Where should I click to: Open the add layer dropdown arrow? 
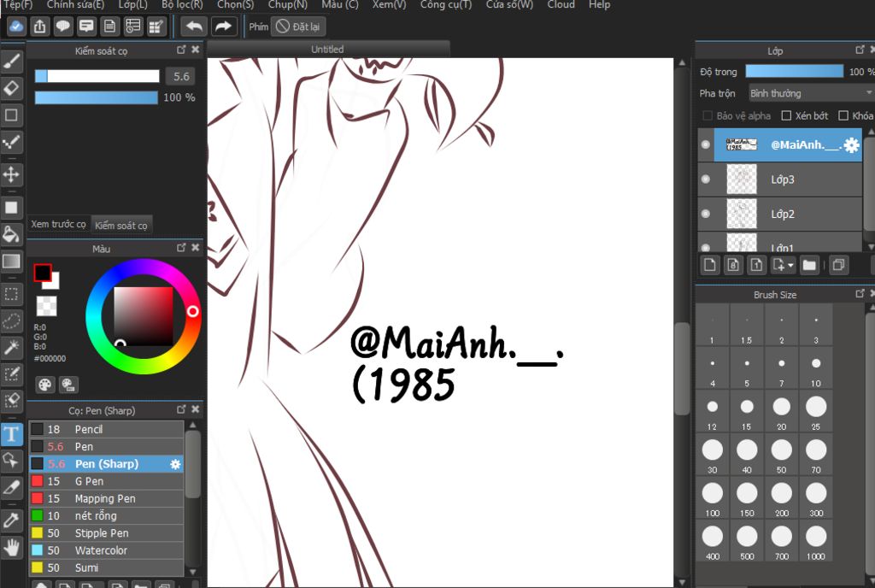[x=790, y=266]
